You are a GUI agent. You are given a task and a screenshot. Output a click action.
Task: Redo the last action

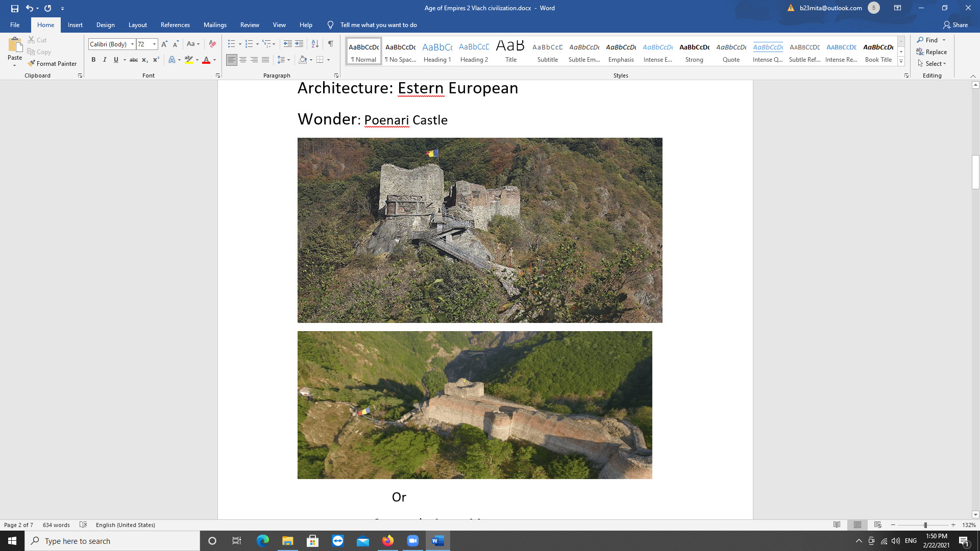48,8
